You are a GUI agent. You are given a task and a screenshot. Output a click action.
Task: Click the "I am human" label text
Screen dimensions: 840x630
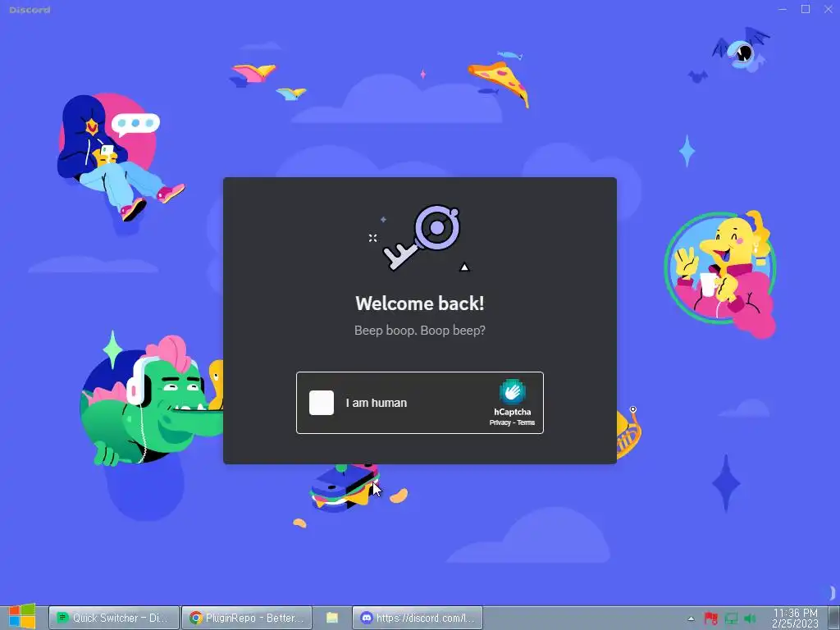point(376,403)
